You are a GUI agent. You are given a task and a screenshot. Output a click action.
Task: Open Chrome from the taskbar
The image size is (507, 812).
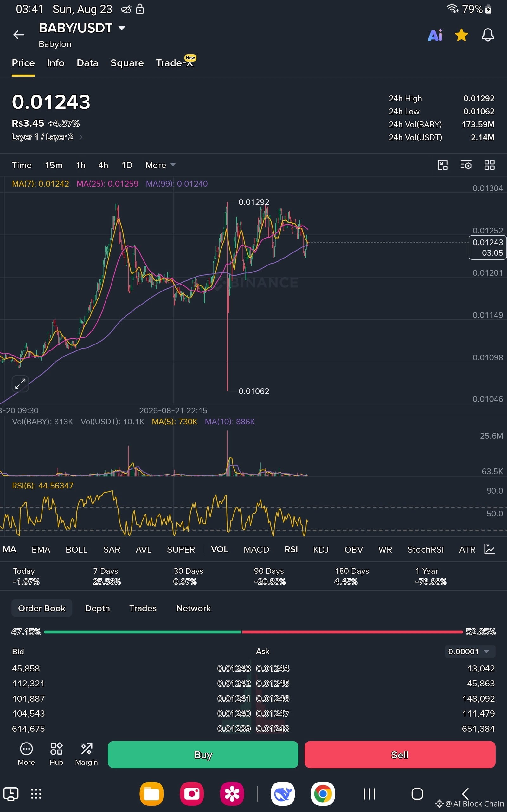pyautogui.click(x=323, y=794)
